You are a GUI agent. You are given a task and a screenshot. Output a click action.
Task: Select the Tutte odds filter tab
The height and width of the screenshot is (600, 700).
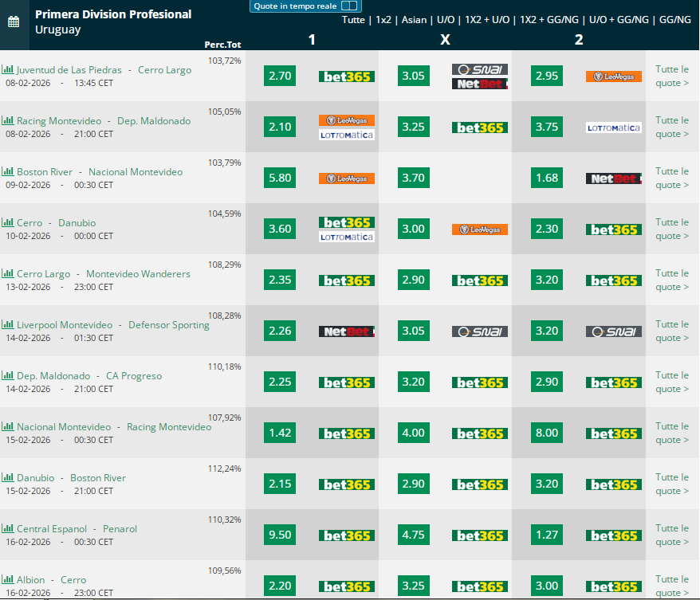coord(353,20)
